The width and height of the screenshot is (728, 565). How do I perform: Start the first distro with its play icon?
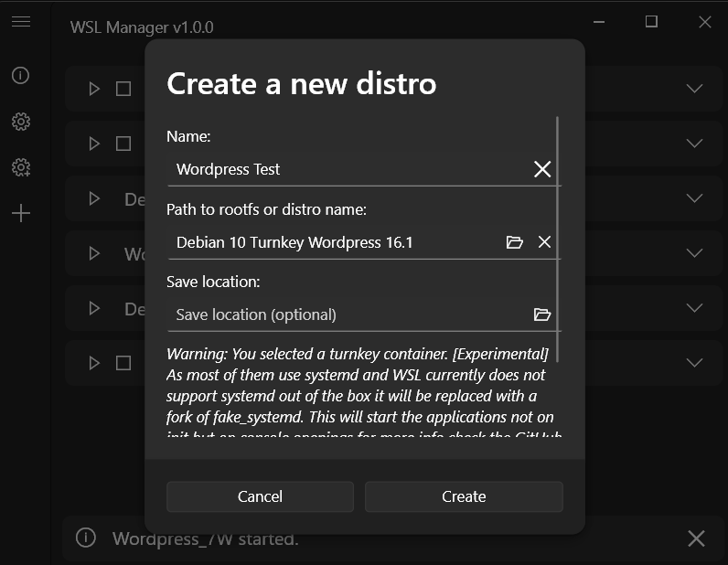point(94,89)
